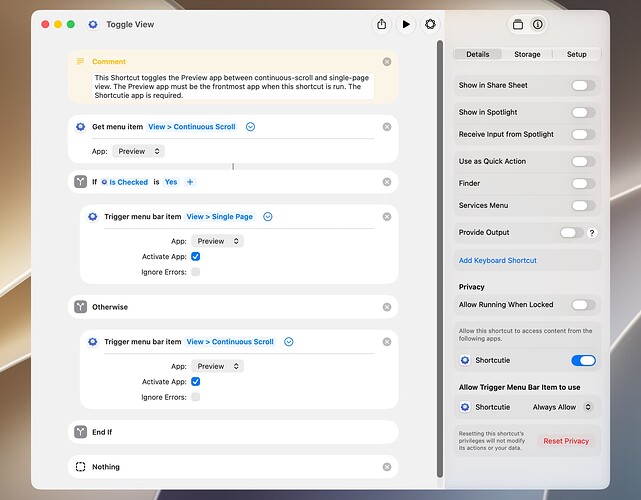Delete the Trigger Continuous Scroll action
Screen dimensions: 641x500
click(x=387, y=342)
